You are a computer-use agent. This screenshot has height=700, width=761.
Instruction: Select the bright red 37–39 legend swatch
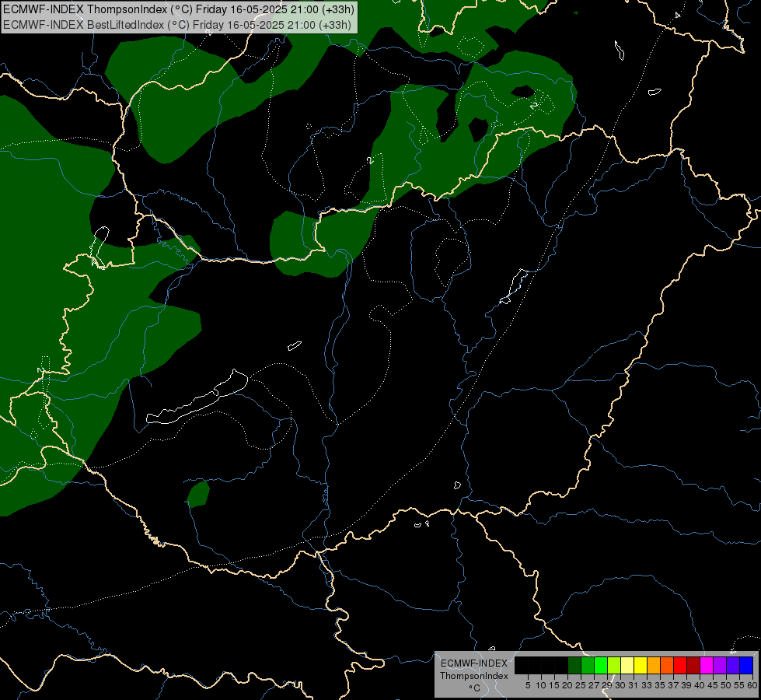click(680, 665)
